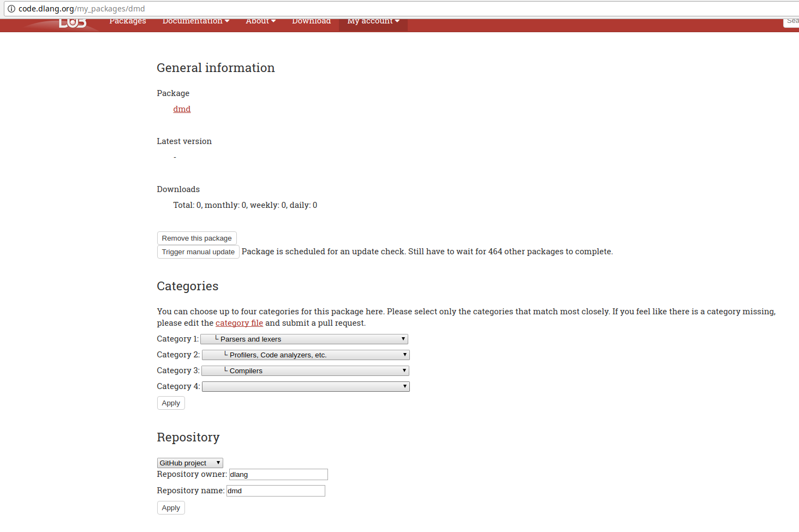Open the dmd package link
799x532 pixels.
click(182, 109)
